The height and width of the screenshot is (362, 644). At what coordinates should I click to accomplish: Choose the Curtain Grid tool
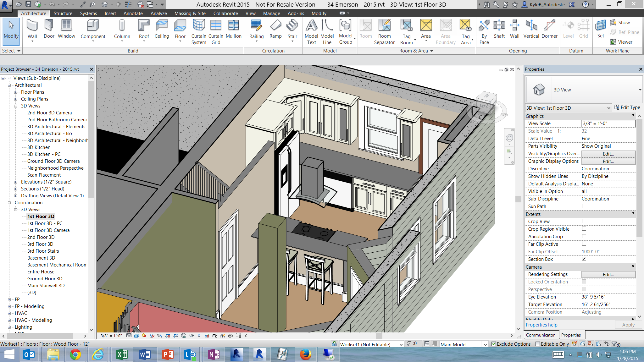click(x=216, y=32)
